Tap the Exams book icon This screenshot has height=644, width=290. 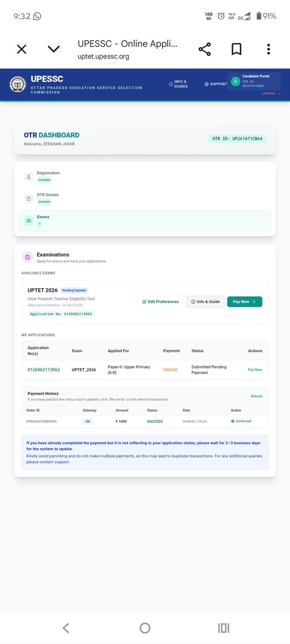28,221
